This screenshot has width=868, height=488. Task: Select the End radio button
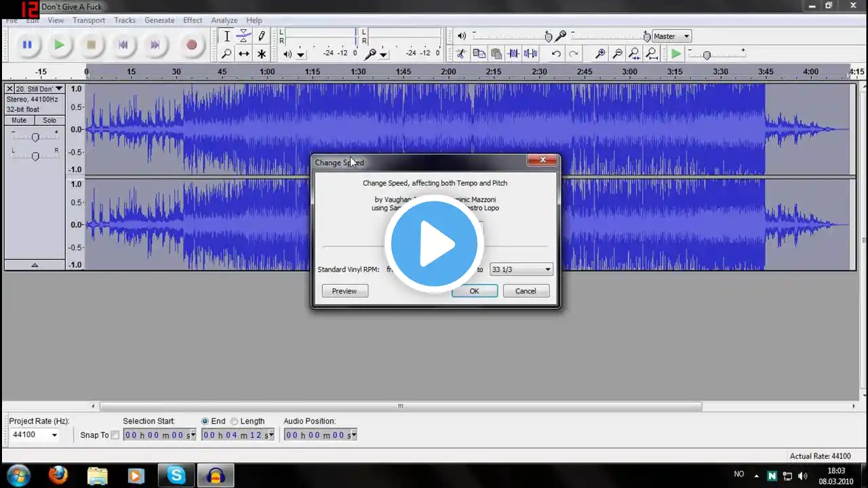pyautogui.click(x=205, y=421)
